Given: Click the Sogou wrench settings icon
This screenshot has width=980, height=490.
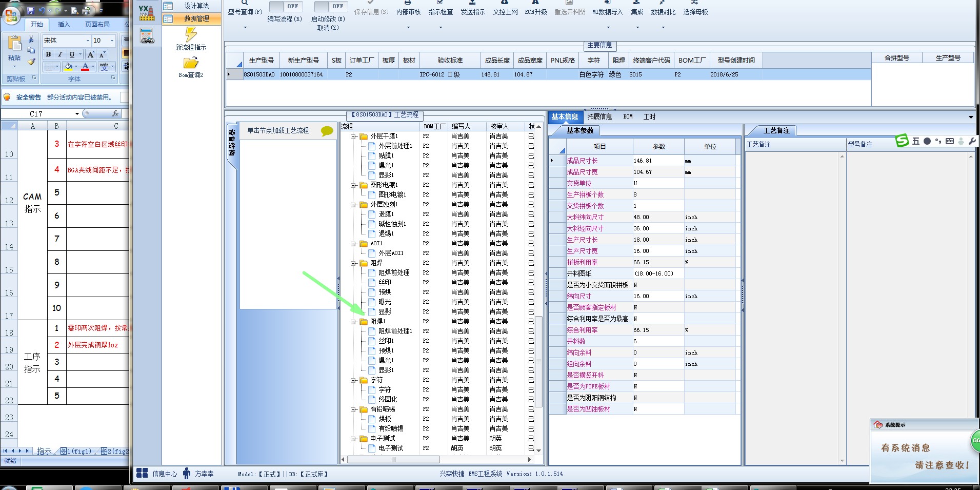Looking at the screenshot, I should pos(972,141).
